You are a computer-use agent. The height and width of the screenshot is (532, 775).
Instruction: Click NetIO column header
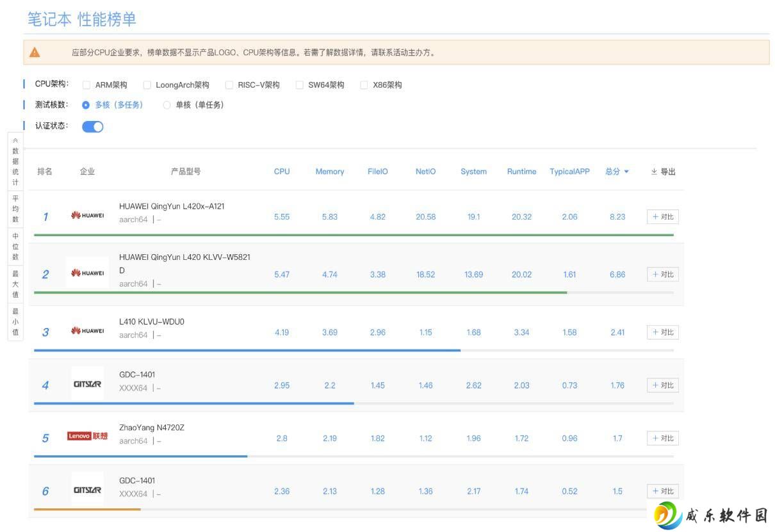[426, 172]
